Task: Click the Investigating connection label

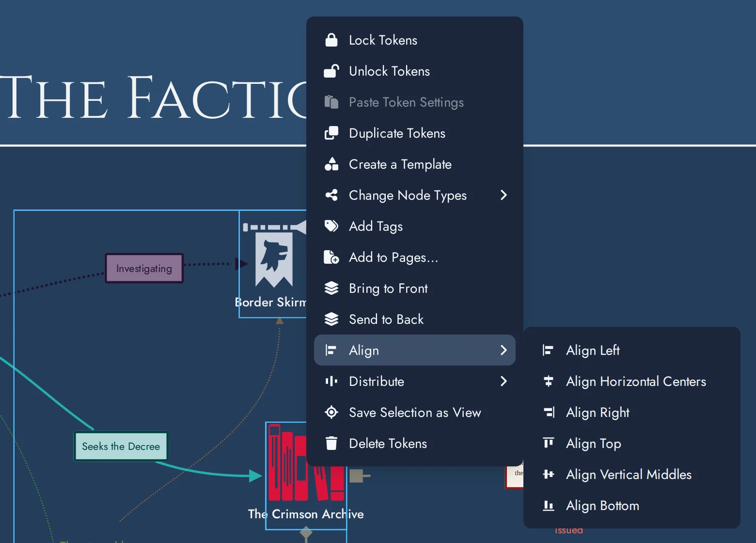Action: coord(144,268)
